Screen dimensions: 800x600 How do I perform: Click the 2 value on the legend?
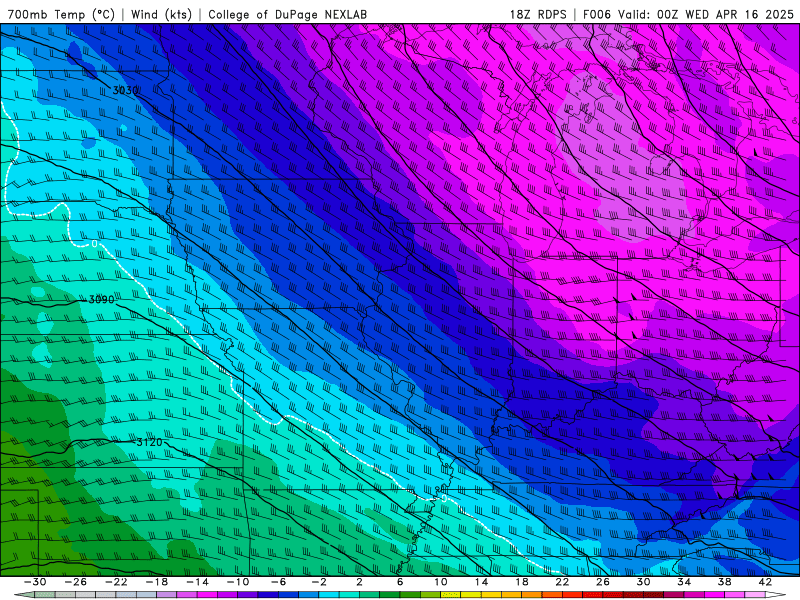[x=359, y=582]
